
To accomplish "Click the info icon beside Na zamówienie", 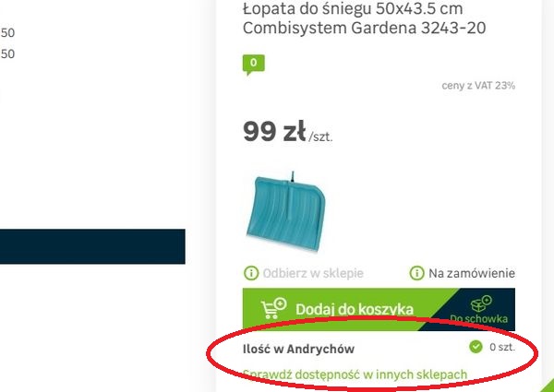I will tap(416, 273).
